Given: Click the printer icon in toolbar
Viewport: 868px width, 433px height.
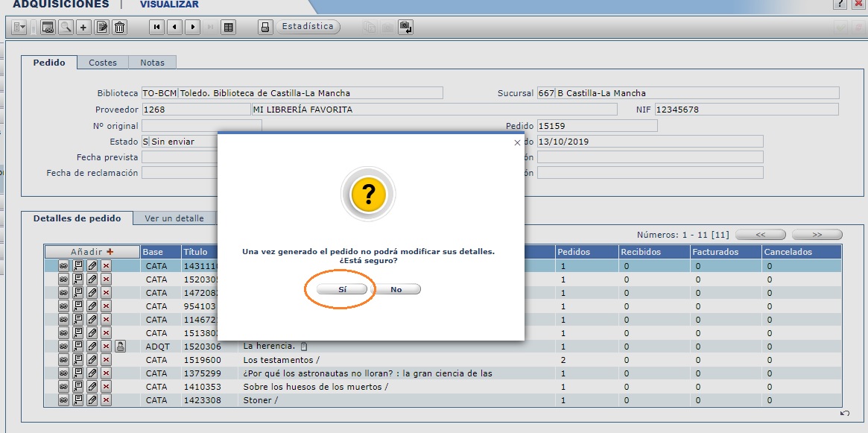Looking at the screenshot, I should 264,27.
